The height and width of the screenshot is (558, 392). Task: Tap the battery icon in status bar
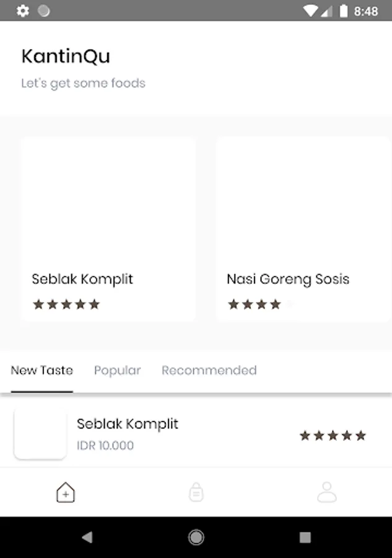point(343,11)
